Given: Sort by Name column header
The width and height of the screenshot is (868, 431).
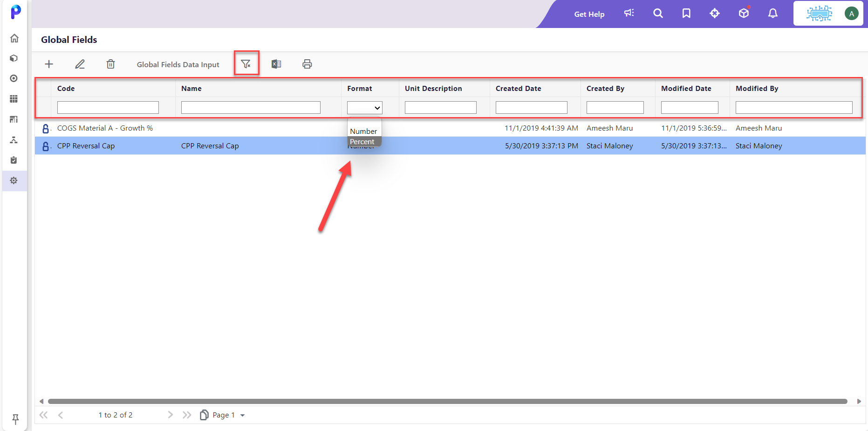Looking at the screenshot, I should [x=191, y=89].
